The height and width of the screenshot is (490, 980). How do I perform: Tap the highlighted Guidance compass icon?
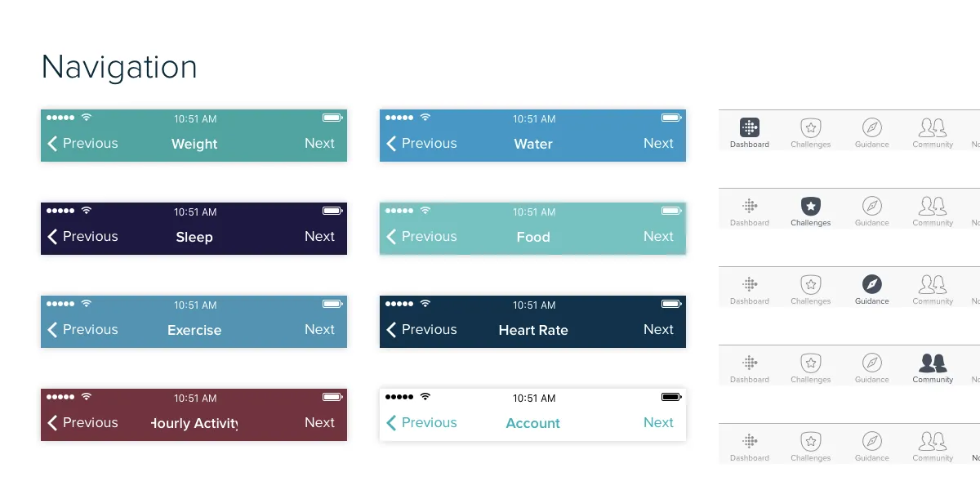872,284
